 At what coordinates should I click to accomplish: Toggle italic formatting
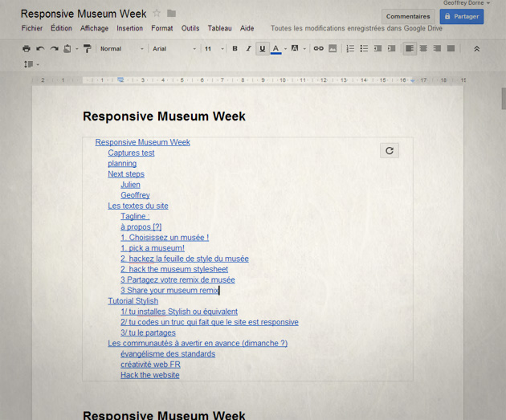pos(248,49)
